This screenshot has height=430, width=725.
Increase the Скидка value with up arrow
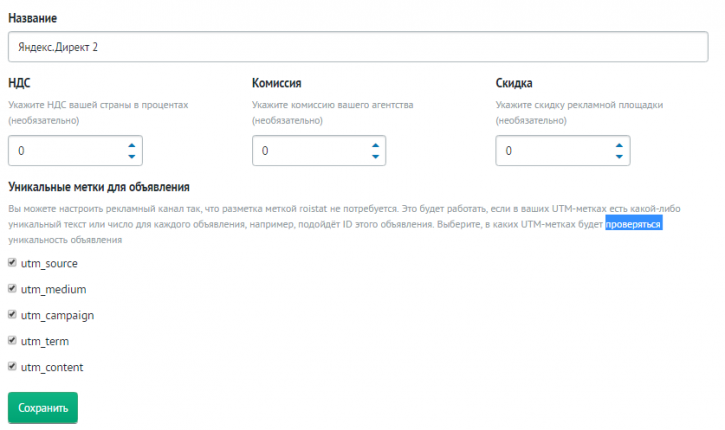point(619,145)
